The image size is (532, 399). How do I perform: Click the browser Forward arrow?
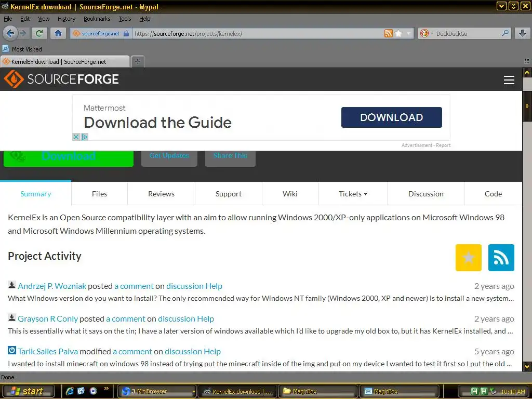coord(23,33)
